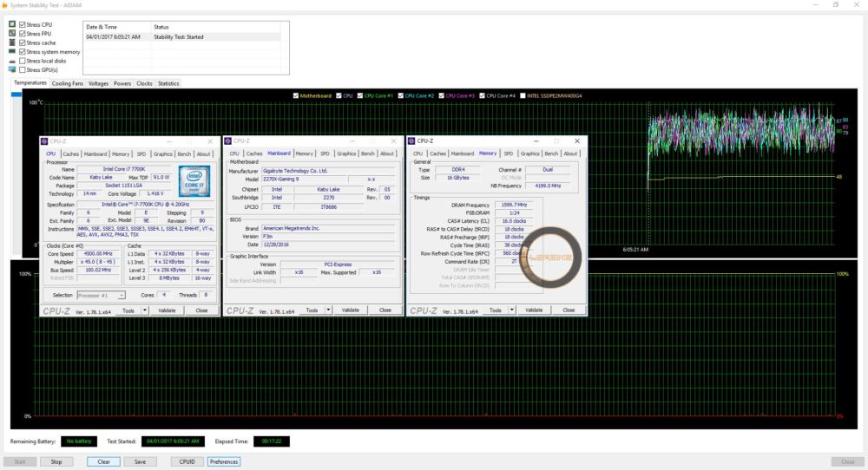Uncheck Stress system memory
Viewport: 868px width, 470px height.
click(23, 51)
